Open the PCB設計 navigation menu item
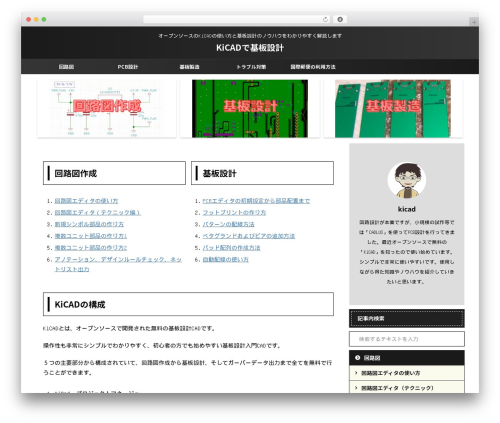Image resolution: width=500 pixels, height=423 pixels. tap(128, 67)
